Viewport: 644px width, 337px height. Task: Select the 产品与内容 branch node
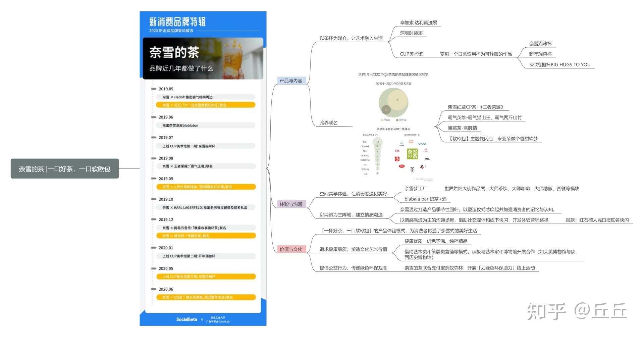point(291,81)
